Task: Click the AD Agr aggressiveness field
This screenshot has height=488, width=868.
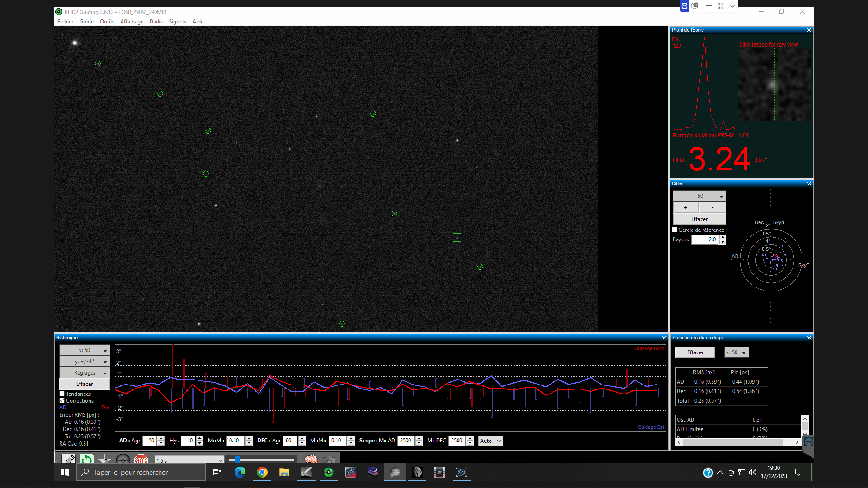Action: (x=150, y=441)
